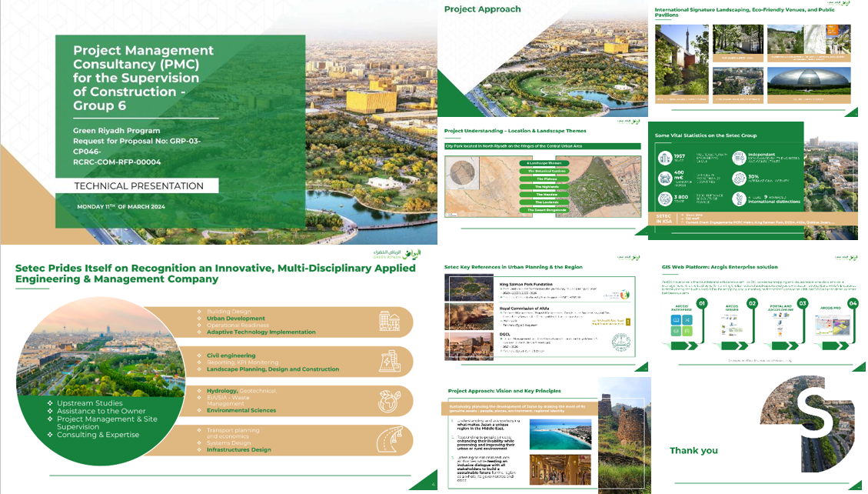
Task: Click the International Signature Landscaping slide title
Action: tap(744, 12)
